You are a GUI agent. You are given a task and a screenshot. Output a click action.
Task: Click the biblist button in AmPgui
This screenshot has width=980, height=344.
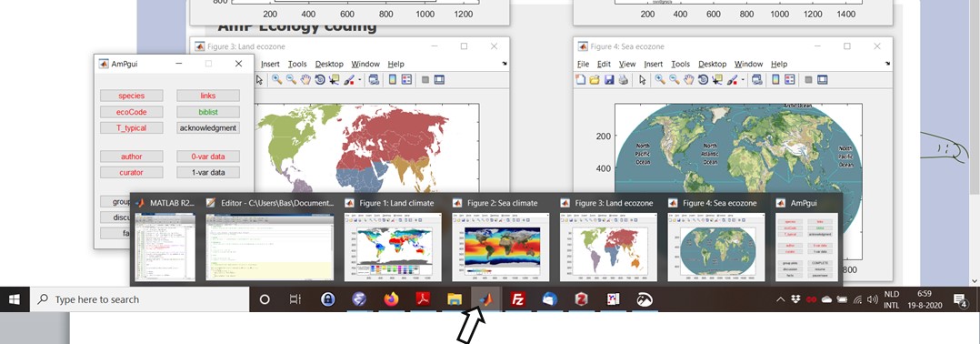click(x=208, y=112)
